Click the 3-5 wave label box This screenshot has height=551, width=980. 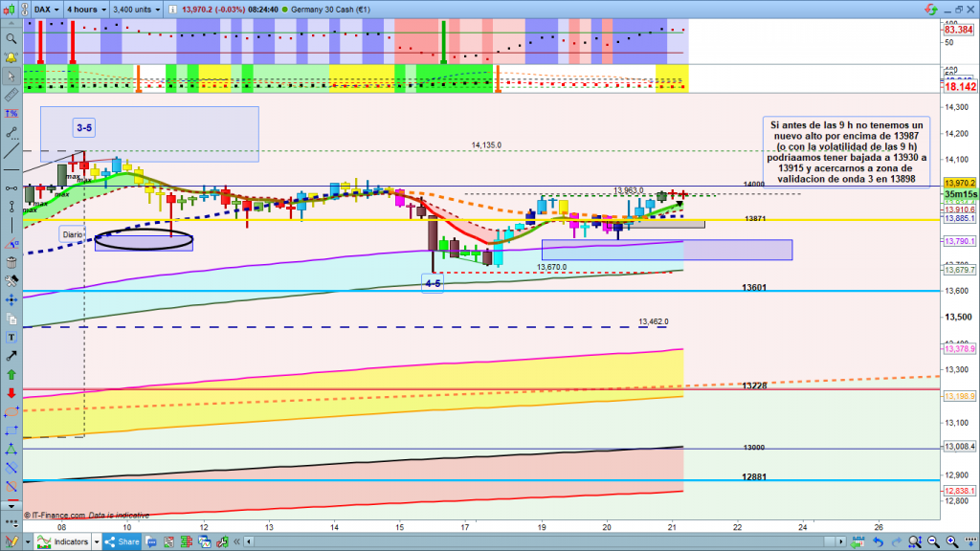[84, 126]
